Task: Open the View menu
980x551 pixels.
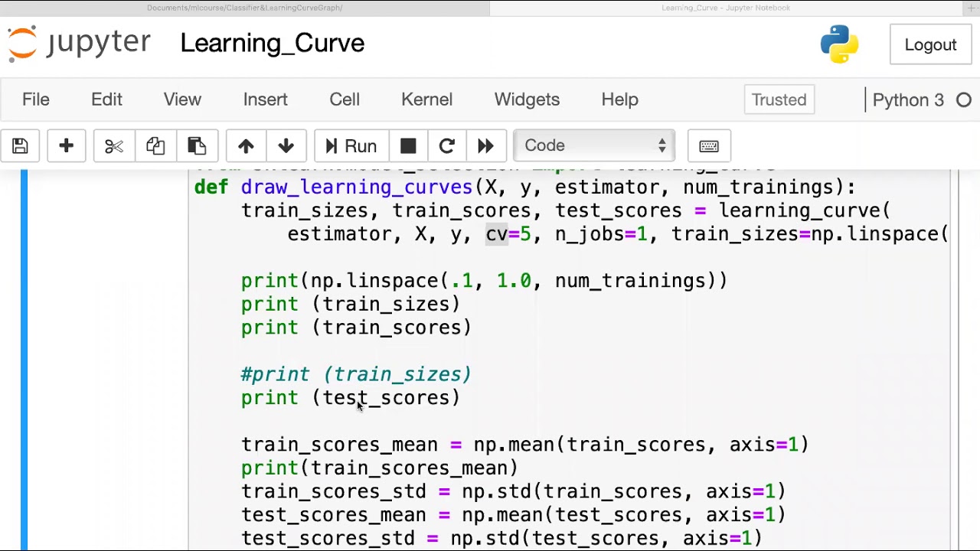Action: 182,99
